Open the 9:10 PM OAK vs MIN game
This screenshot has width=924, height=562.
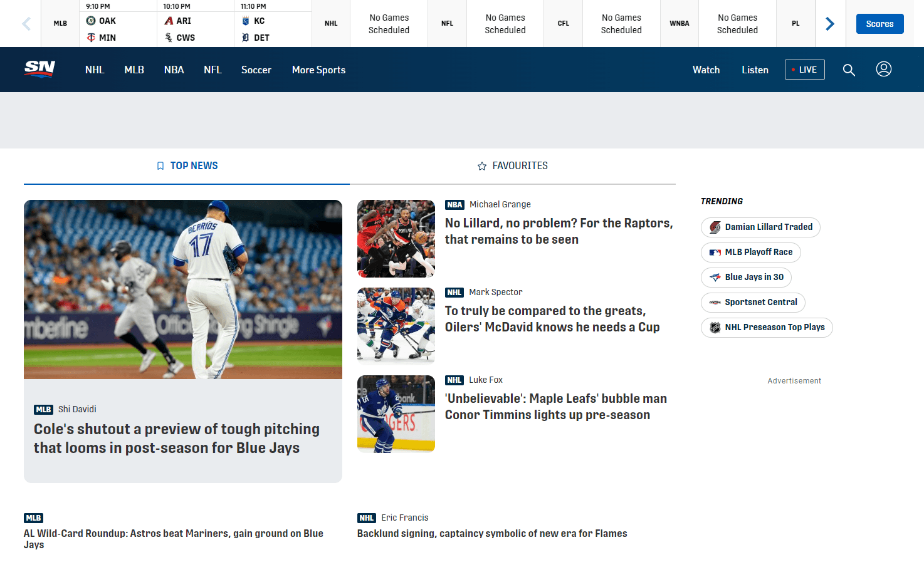pos(118,24)
